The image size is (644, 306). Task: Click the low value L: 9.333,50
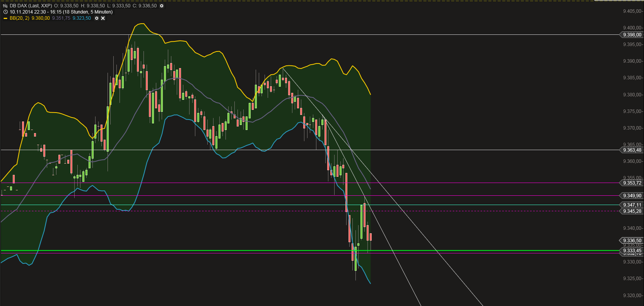(119, 6)
